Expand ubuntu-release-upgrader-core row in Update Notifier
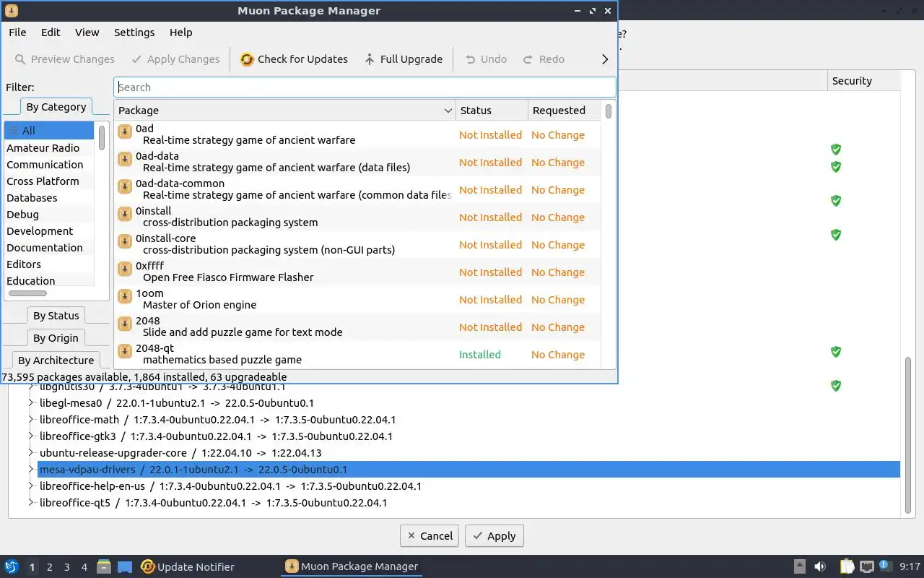 [31, 453]
